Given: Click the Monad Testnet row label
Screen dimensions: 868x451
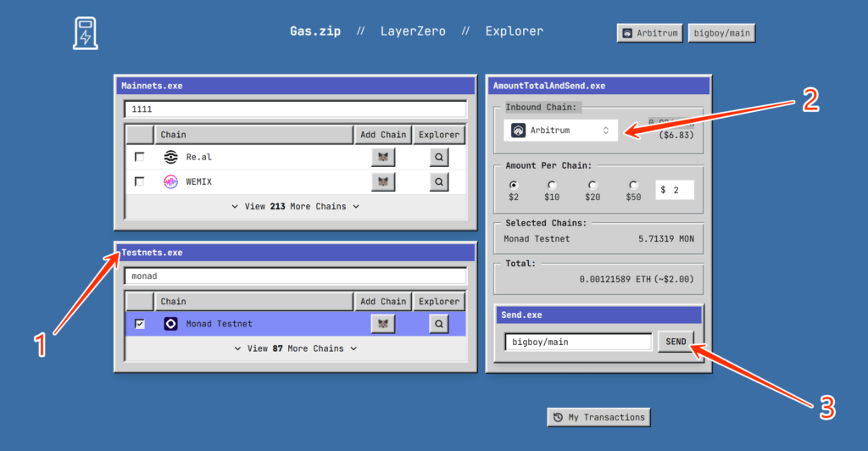Looking at the screenshot, I should pyautogui.click(x=220, y=324).
